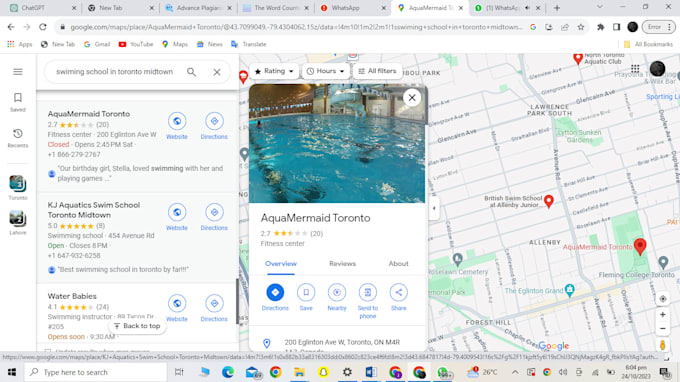Image resolution: width=680 pixels, height=382 pixels.
Task: Reload the page
Action: (42, 27)
